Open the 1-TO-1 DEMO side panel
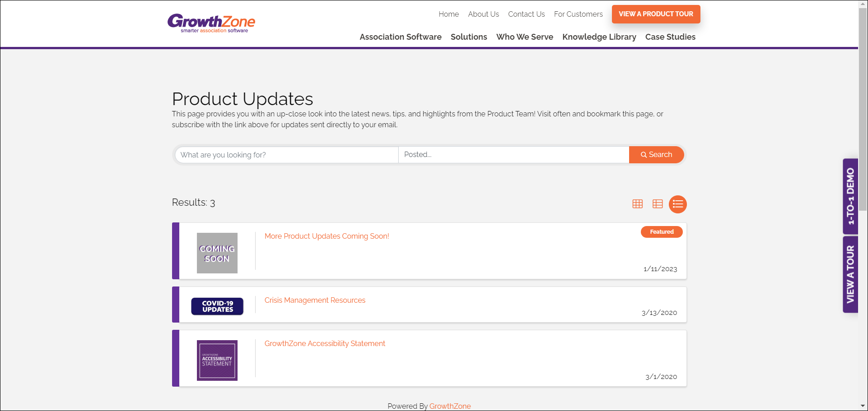 850,196
